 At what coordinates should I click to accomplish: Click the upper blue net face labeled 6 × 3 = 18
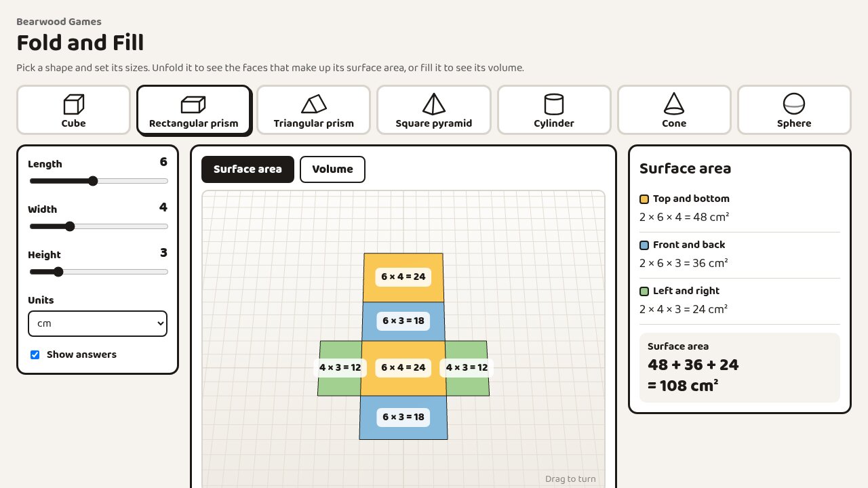(403, 321)
